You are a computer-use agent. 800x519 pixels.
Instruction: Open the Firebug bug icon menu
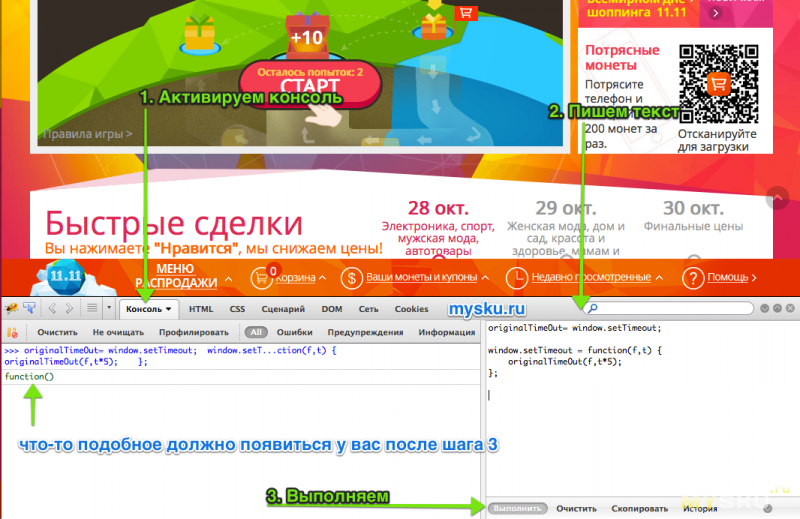[x=11, y=308]
